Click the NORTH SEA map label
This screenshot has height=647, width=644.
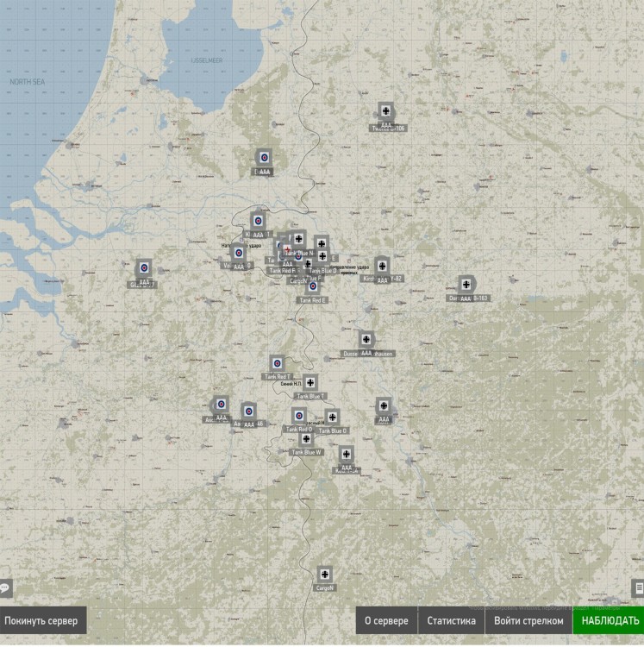(x=28, y=82)
